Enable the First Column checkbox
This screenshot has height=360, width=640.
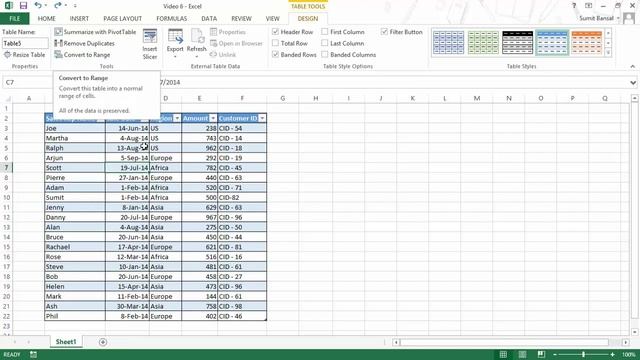(x=325, y=31)
